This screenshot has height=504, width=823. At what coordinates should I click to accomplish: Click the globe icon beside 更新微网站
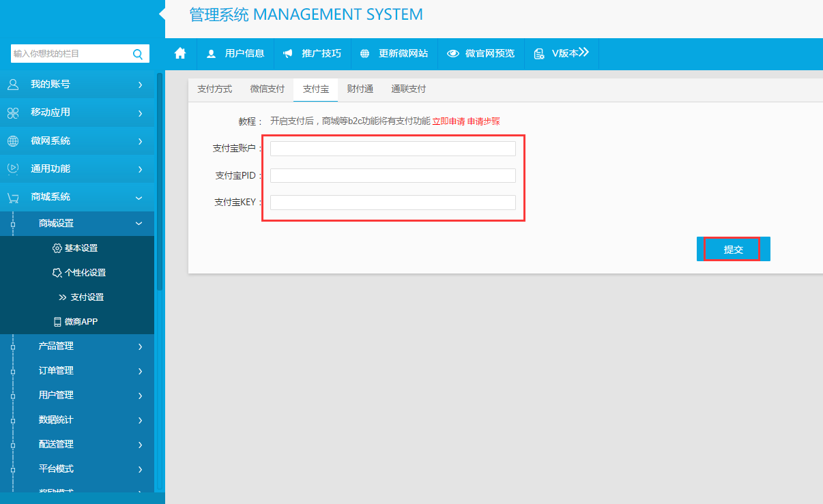tap(365, 54)
